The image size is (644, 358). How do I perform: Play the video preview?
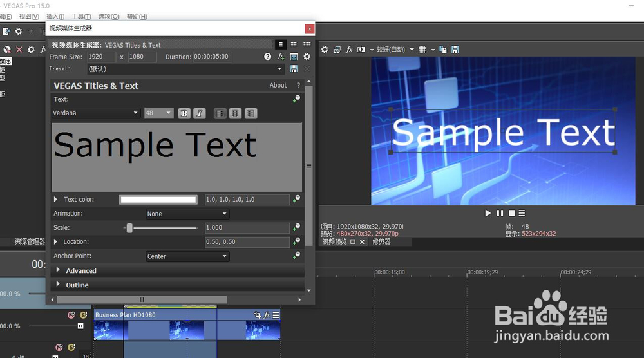pos(488,213)
